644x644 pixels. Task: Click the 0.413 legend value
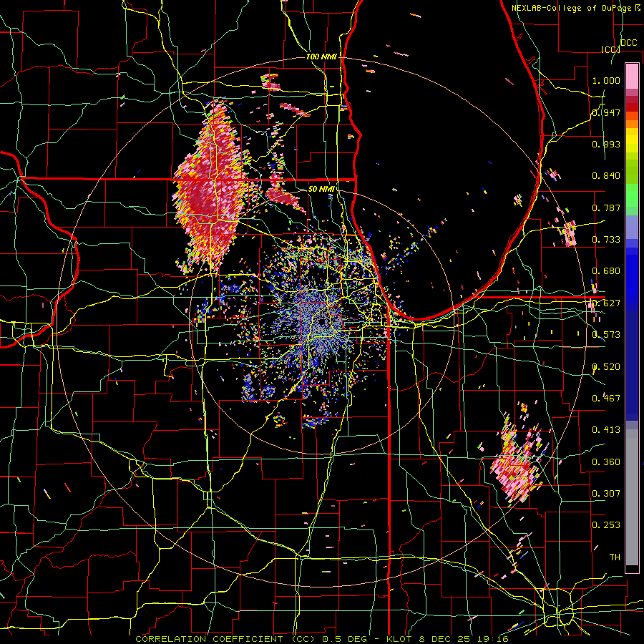606,430
